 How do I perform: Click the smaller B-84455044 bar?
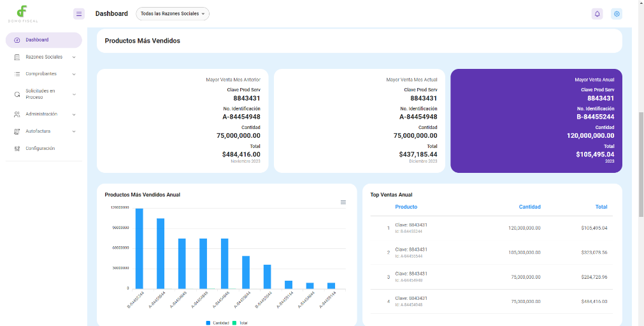[268, 277]
